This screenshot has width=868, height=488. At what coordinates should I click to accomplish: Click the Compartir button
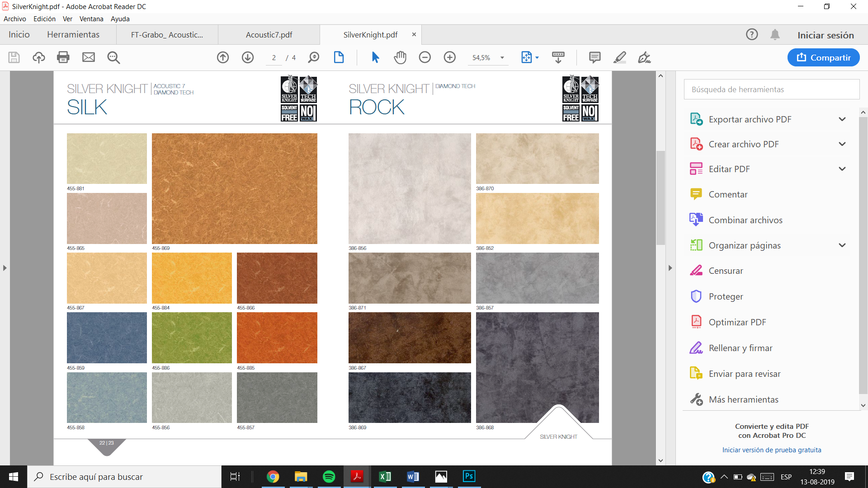[823, 57]
